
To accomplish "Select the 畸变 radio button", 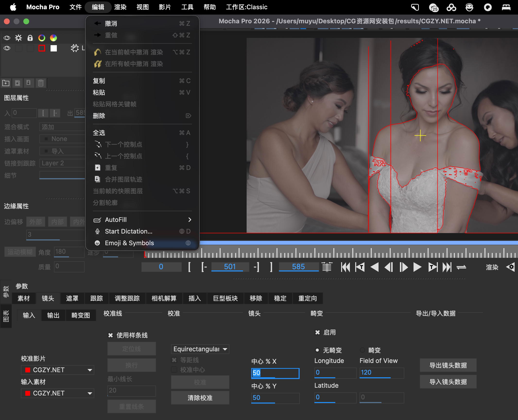I will (x=363, y=350).
